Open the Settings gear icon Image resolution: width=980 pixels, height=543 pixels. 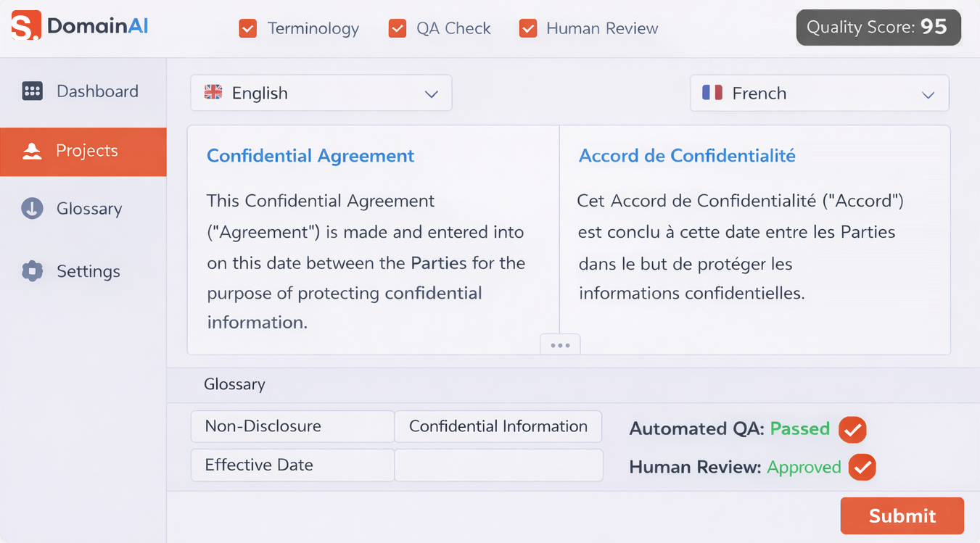[x=33, y=271]
